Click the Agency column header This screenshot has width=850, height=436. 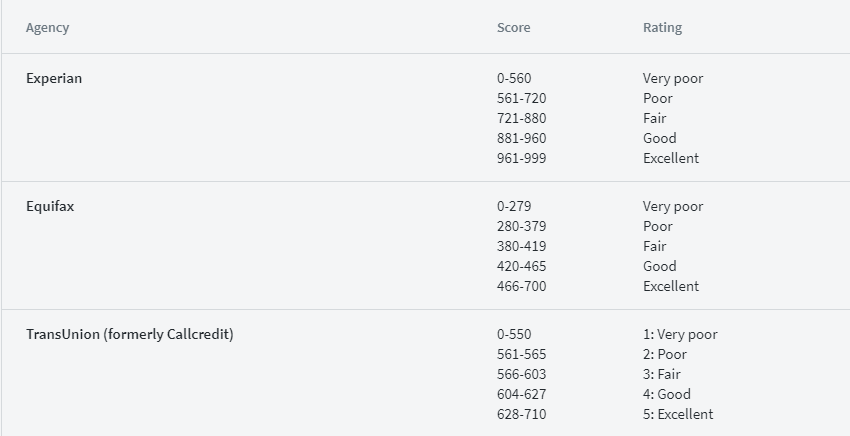48,28
